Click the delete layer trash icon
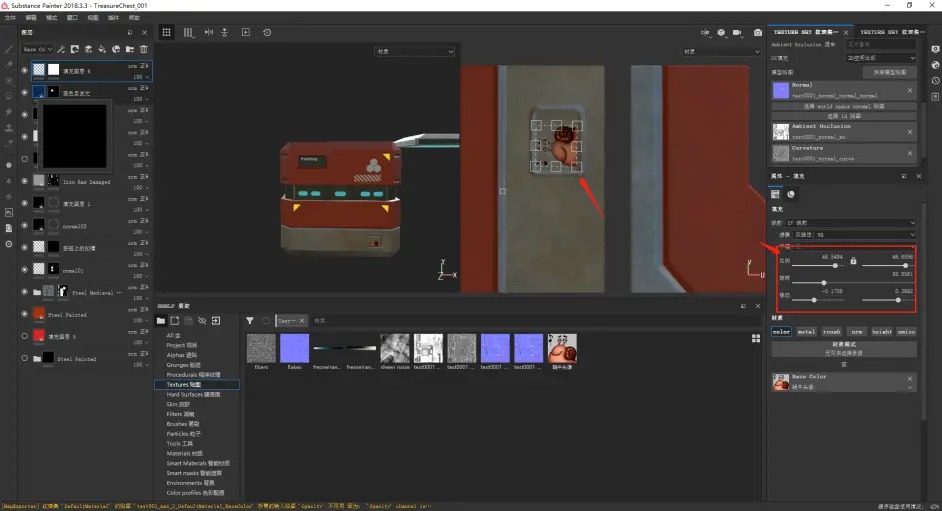942x511 pixels. [x=144, y=49]
